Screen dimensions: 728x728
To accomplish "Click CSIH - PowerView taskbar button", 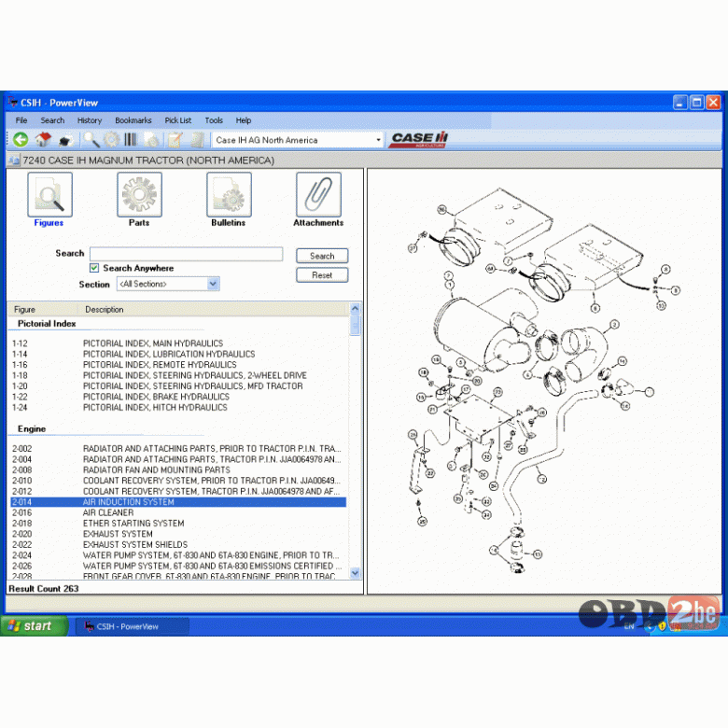I will (x=132, y=626).
